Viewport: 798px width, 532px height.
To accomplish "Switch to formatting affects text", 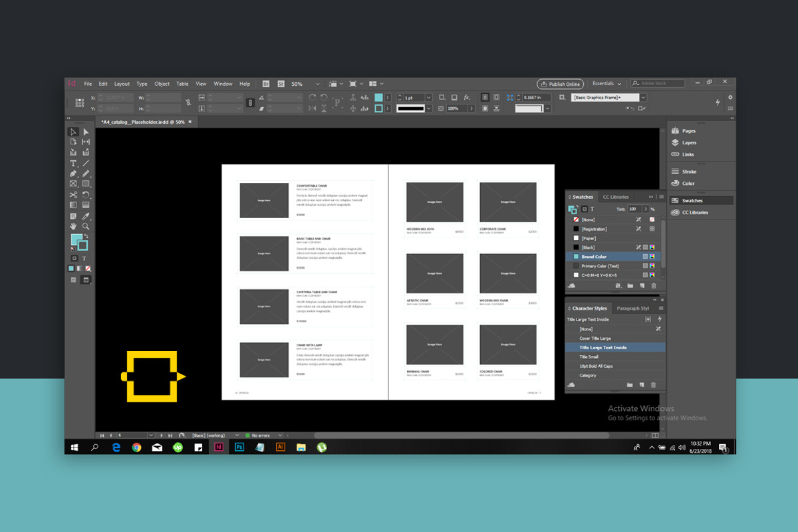I will coord(84,258).
